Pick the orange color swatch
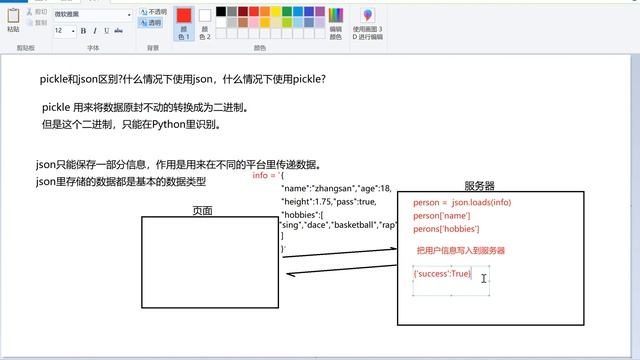 [x=265, y=11]
